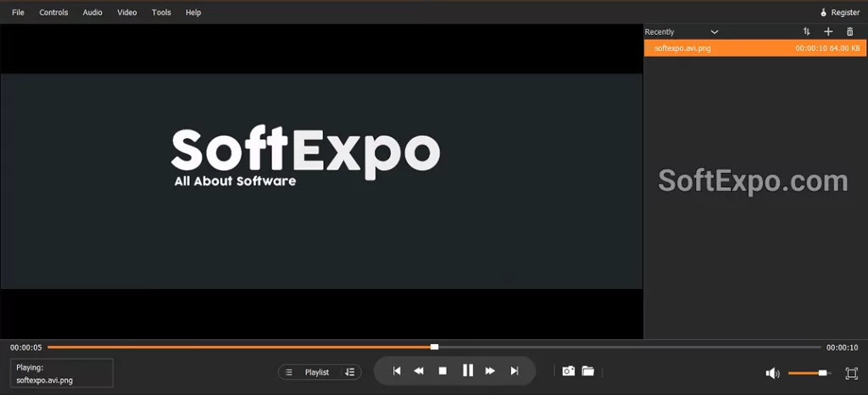868x395 pixels.
Task: Delete playlist items with trash icon
Action: tap(850, 32)
